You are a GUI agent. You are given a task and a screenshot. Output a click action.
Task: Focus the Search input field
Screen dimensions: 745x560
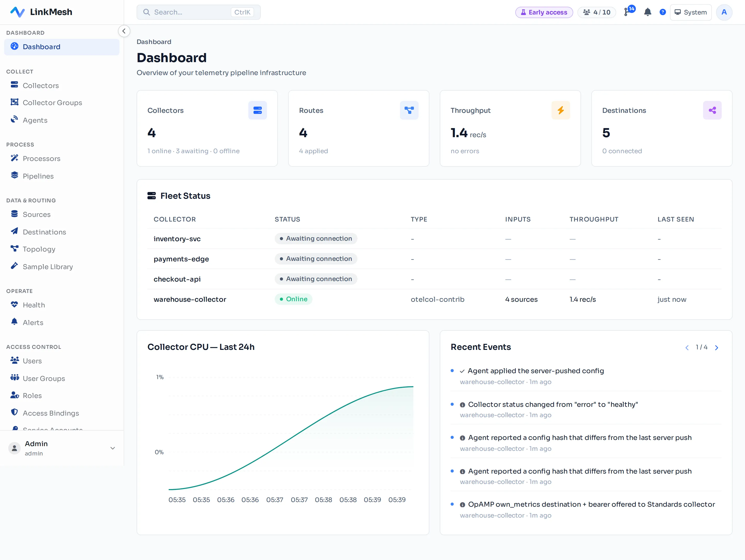(198, 12)
